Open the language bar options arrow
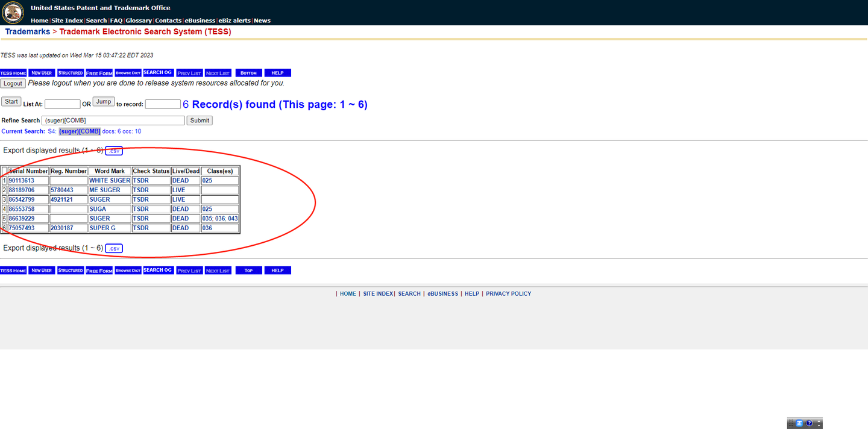The image size is (868, 438). click(x=819, y=425)
